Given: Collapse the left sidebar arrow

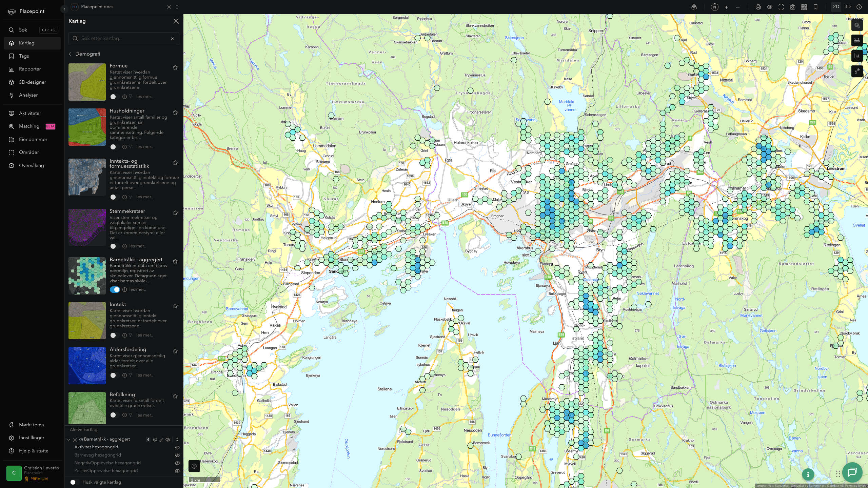Looking at the screenshot, I should tap(64, 9).
